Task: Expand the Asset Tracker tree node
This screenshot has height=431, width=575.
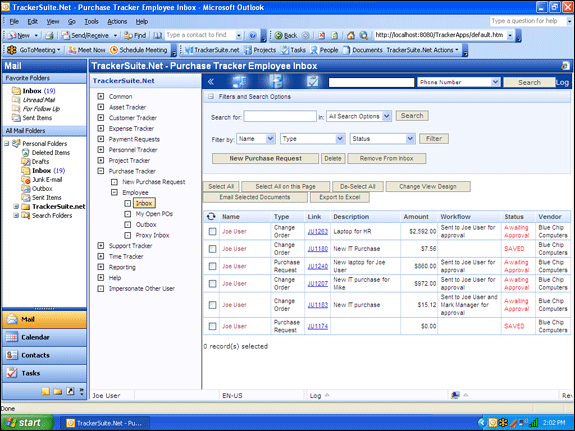Action: pos(100,107)
